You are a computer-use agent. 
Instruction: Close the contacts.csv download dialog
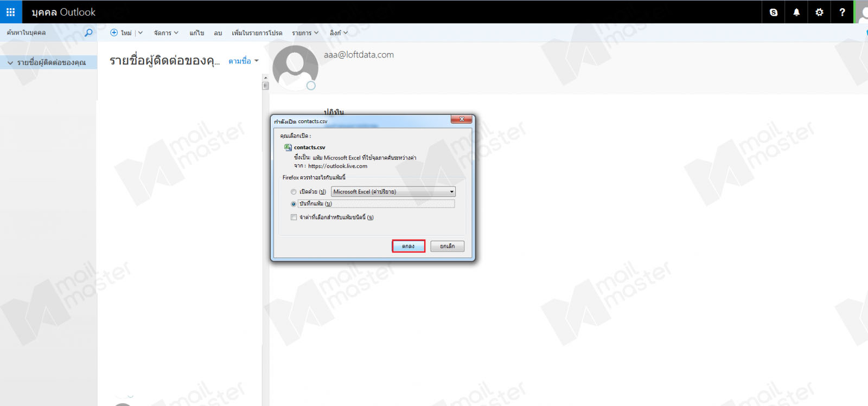tap(462, 119)
